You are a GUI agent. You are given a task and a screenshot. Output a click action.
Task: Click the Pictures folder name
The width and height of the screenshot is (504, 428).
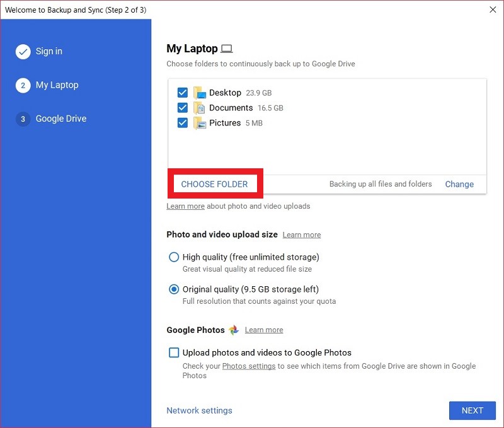pos(225,123)
